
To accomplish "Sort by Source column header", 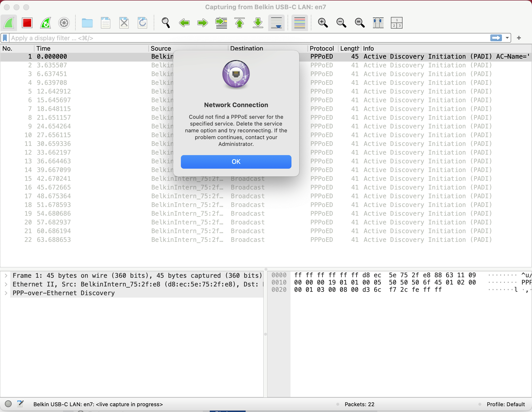I will [188, 48].
